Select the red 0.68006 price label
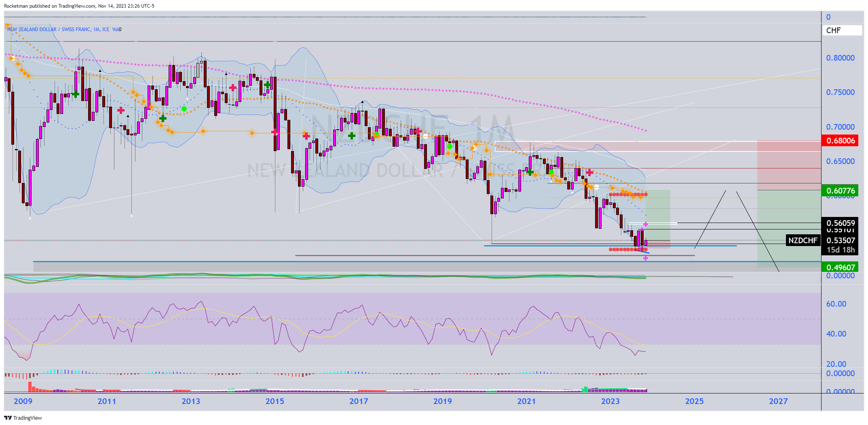The height and width of the screenshot is (425, 868). (x=840, y=141)
